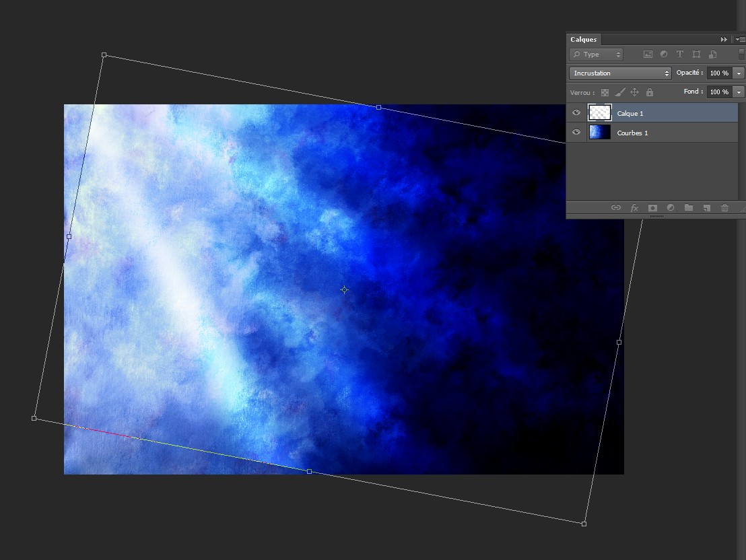Open the Opacité slider dropdown arrow

(x=739, y=73)
